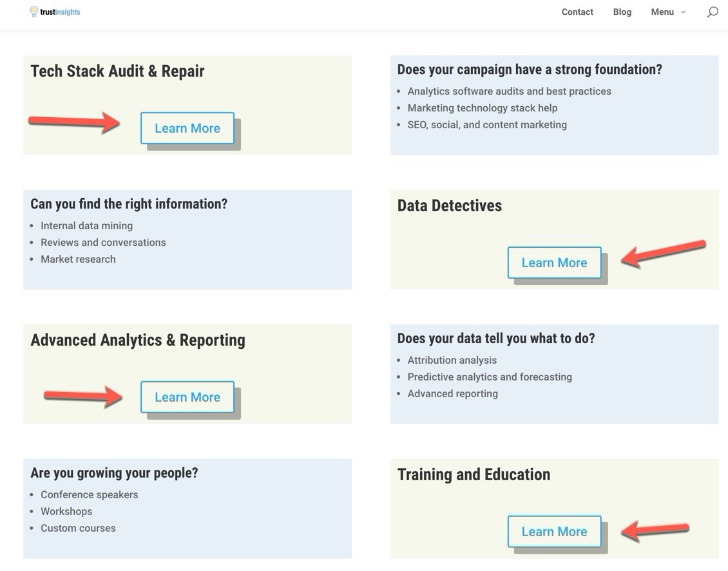Click the 'Does your campaign have a strong foundation?' heading
This screenshot has height=571, width=728.
click(x=529, y=70)
